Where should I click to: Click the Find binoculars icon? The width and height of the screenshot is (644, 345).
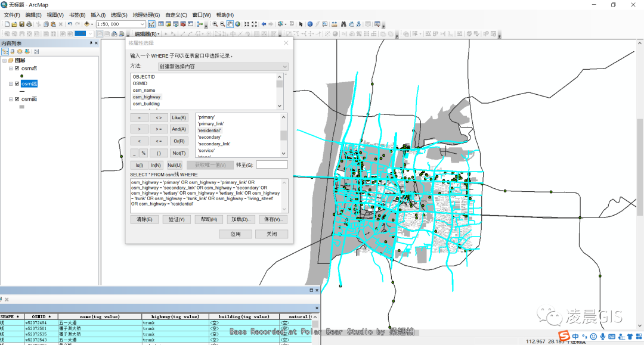[x=343, y=24]
